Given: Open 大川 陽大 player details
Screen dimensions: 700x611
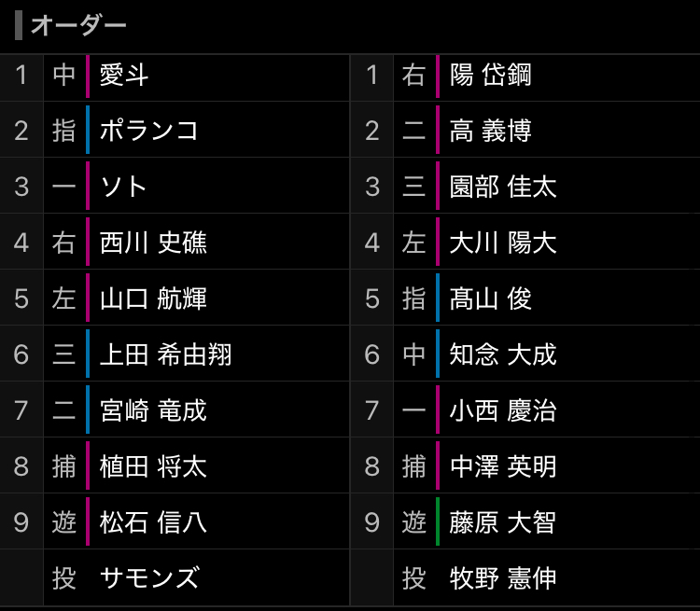Looking at the screenshot, I should click(x=503, y=243).
